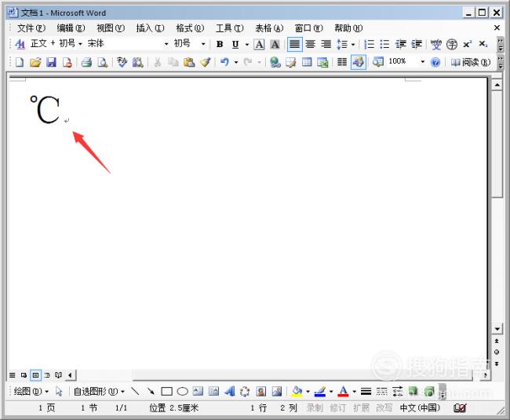Click the Select Browse Object circle button
The width and height of the screenshot is (510, 420).
click(497, 352)
